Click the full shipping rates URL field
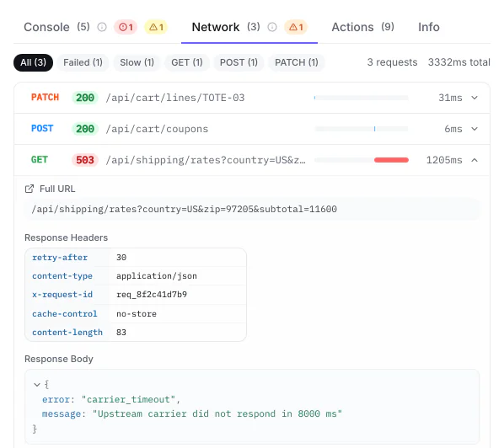 252,209
